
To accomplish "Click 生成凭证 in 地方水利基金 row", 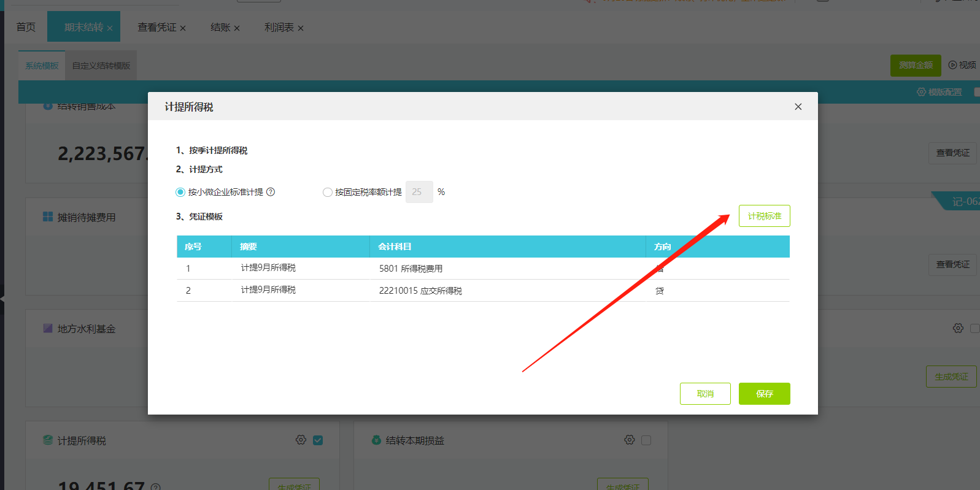I will pos(951,377).
